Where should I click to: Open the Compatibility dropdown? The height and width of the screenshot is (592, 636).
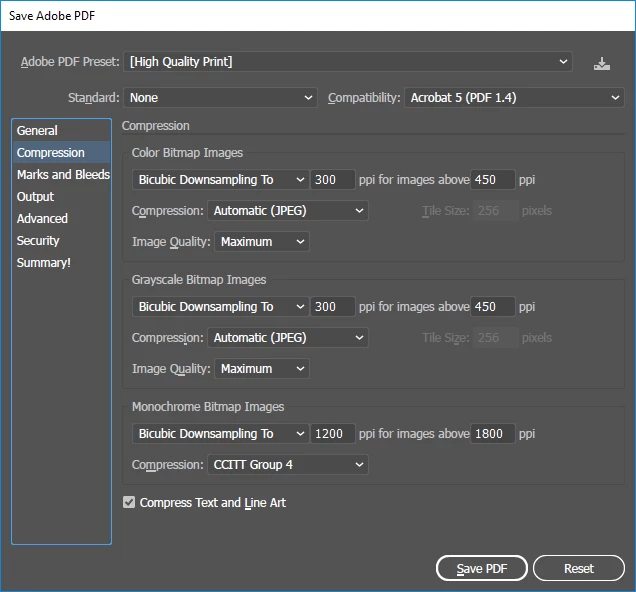[x=514, y=98]
